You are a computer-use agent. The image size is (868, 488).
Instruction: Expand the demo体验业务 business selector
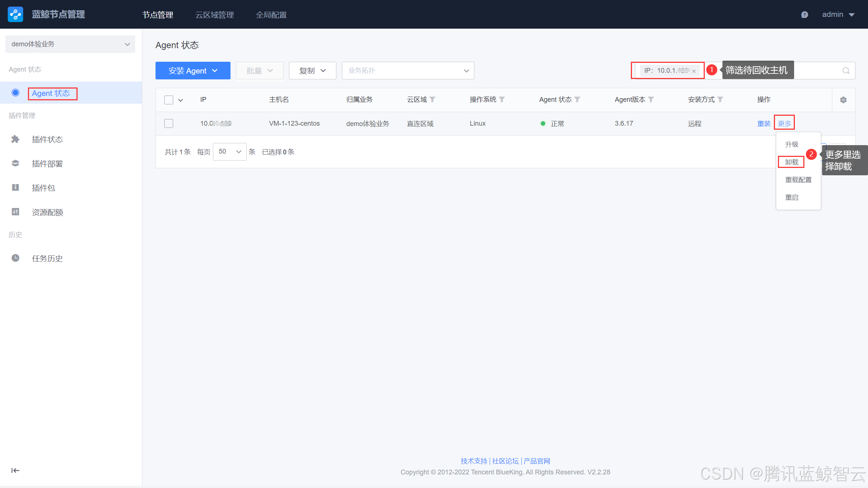pos(70,44)
